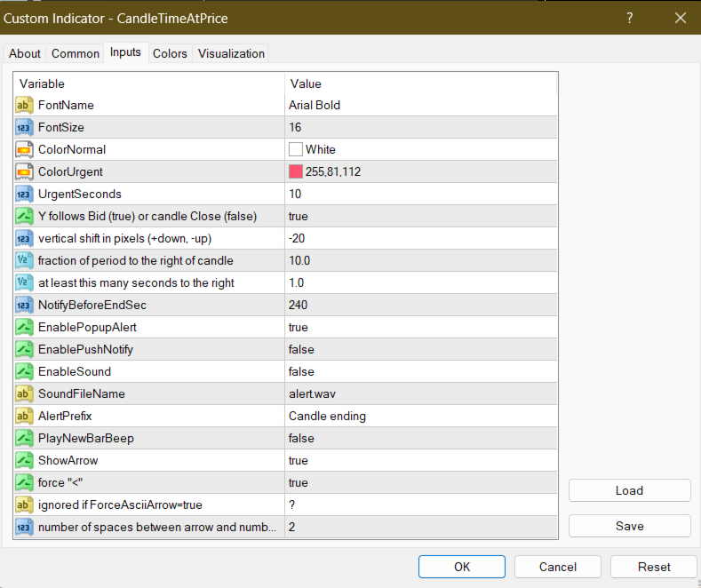The height and width of the screenshot is (588, 701).
Task: Select the false value of EnableSound
Action: point(301,371)
